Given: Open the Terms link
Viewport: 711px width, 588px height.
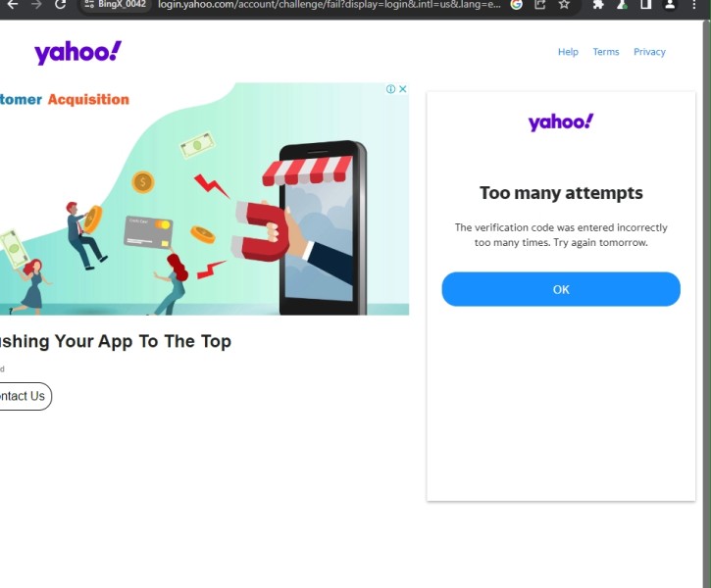Looking at the screenshot, I should [x=606, y=52].
